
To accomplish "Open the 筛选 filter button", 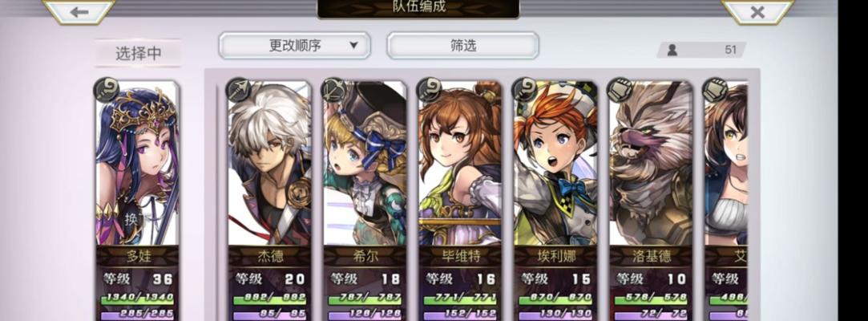I will 462,46.
